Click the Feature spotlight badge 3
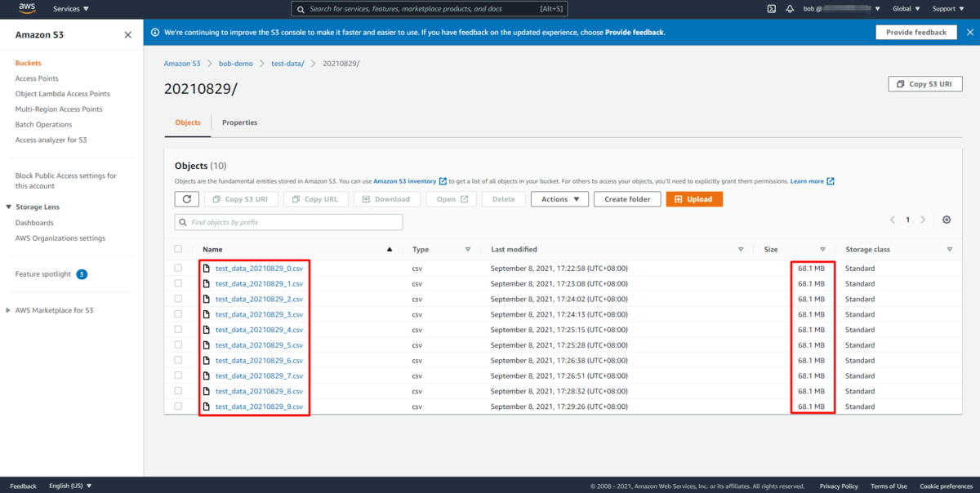The image size is (980, 493). pyautogui.click(x=82, y=274)
